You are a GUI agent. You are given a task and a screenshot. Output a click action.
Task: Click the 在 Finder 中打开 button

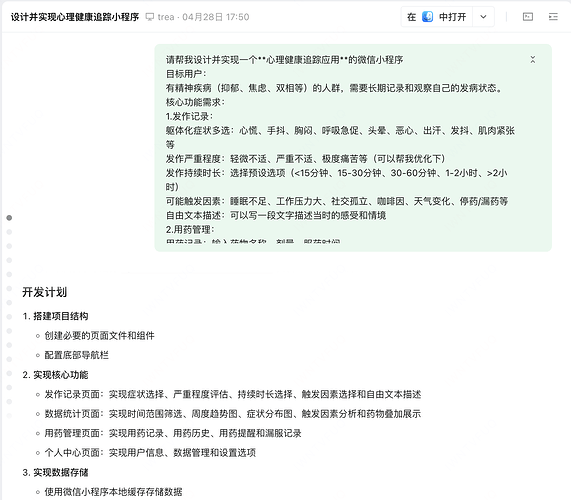point(437,17)
